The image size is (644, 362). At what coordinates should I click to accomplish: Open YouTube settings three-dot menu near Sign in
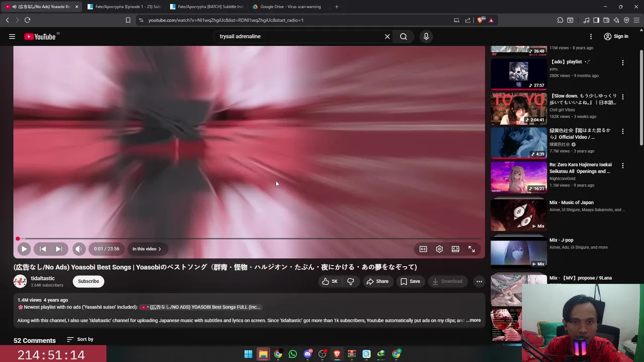tap(591, 36)
